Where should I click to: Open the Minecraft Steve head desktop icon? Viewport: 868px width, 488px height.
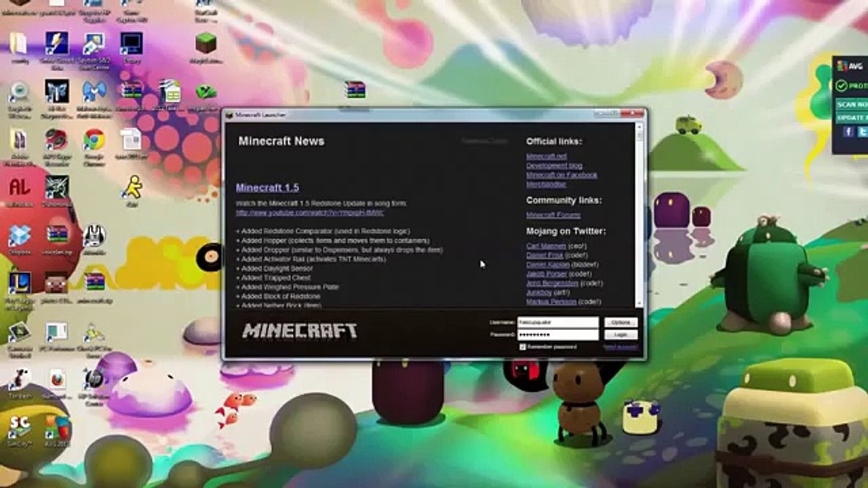click(x=56, y=283)
